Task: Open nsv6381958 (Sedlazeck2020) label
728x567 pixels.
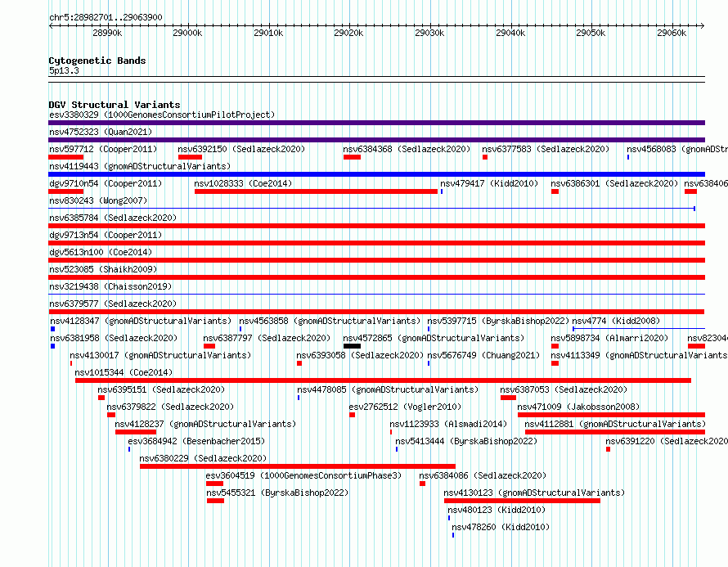Action: pyautogui.click(x=114, y=338)
